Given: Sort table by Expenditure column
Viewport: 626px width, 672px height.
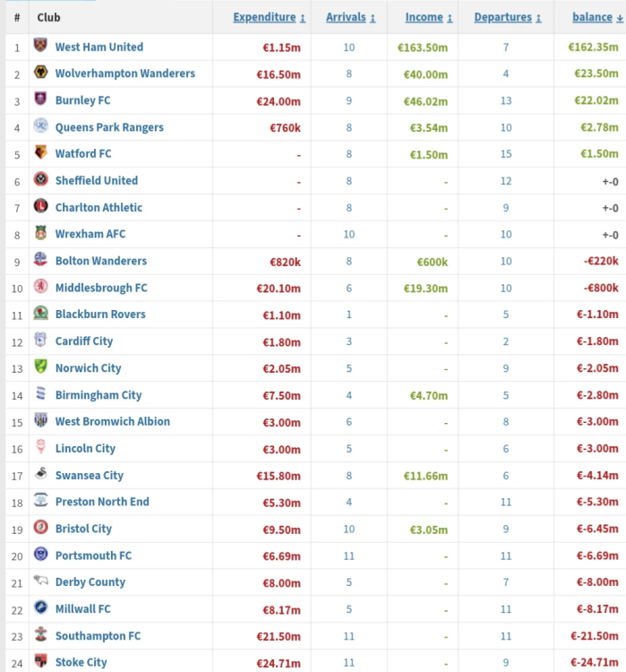Looking at the screenshot, I should 269,17.
